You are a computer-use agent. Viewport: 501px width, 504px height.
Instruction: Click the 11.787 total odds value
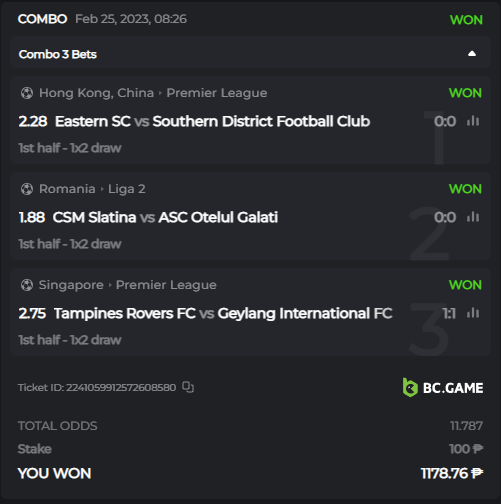[x=466, y=426]
